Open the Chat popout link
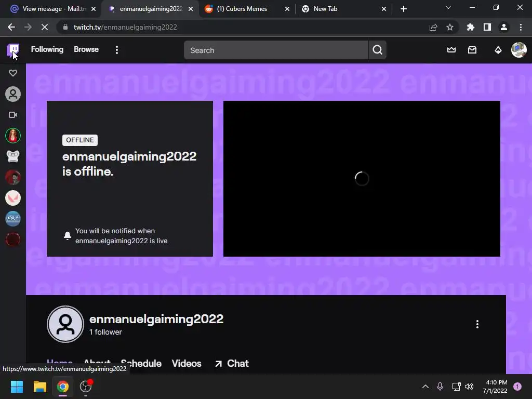The width and height of the screenshot is (532, 399). (232, 363)
